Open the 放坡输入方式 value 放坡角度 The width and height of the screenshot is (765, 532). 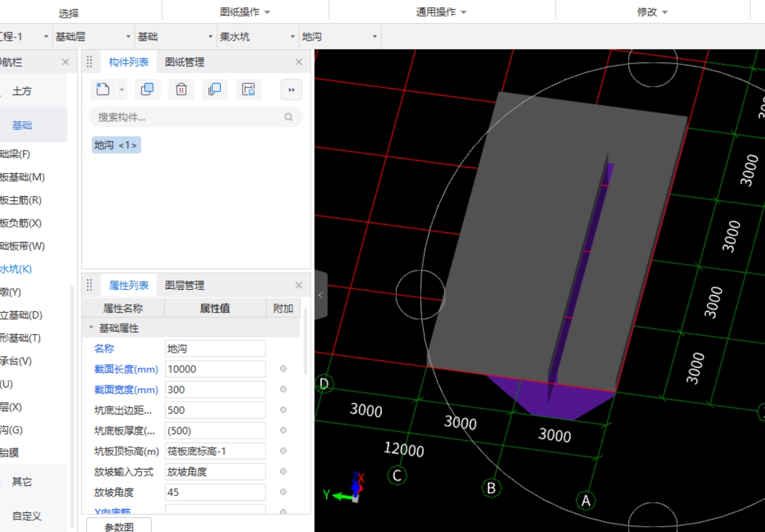(215, 472)
